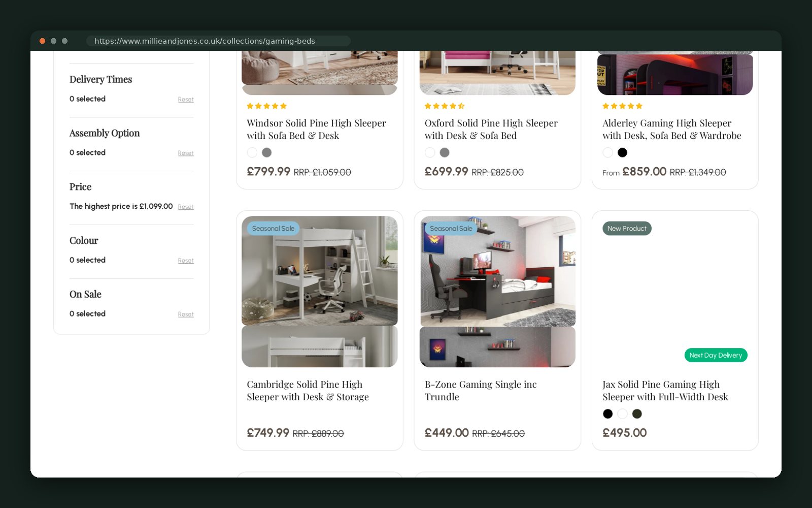
Task: Open the On Sale '0 selected' dropdown
Action: pyautogui.click(x=87, y=314)
